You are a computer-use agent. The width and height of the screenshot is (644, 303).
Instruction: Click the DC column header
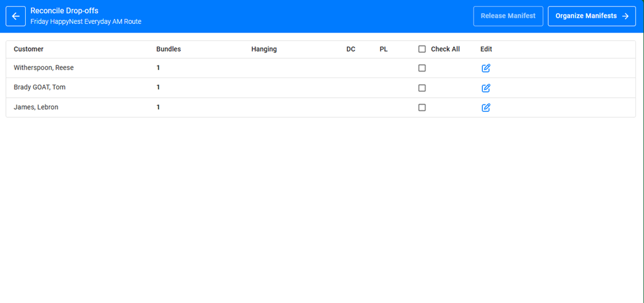click(351, 49)
